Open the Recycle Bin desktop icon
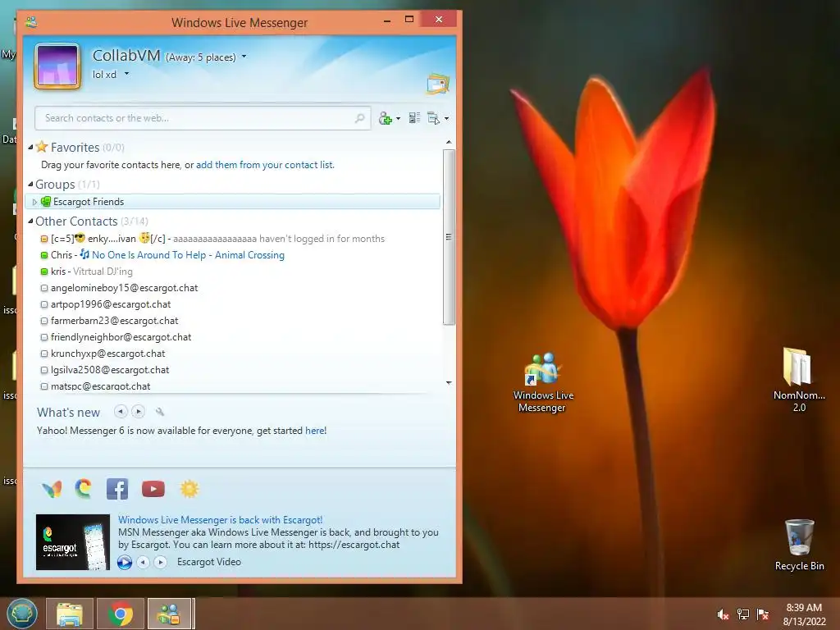The height and width of the screenshot is (630, 840). [799, 545]
